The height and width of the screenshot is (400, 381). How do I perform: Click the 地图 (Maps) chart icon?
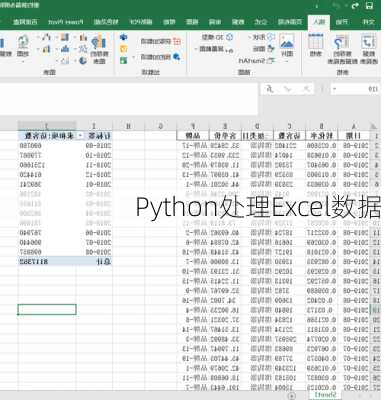point(23,42)
